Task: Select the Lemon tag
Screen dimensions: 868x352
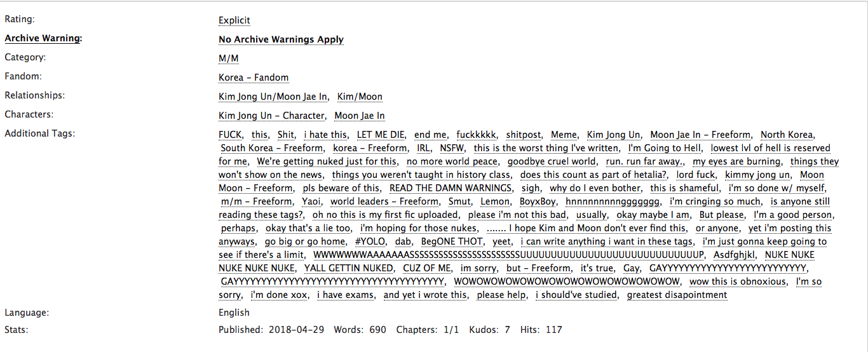Action: pyautogui.click(x=495, y=201)
